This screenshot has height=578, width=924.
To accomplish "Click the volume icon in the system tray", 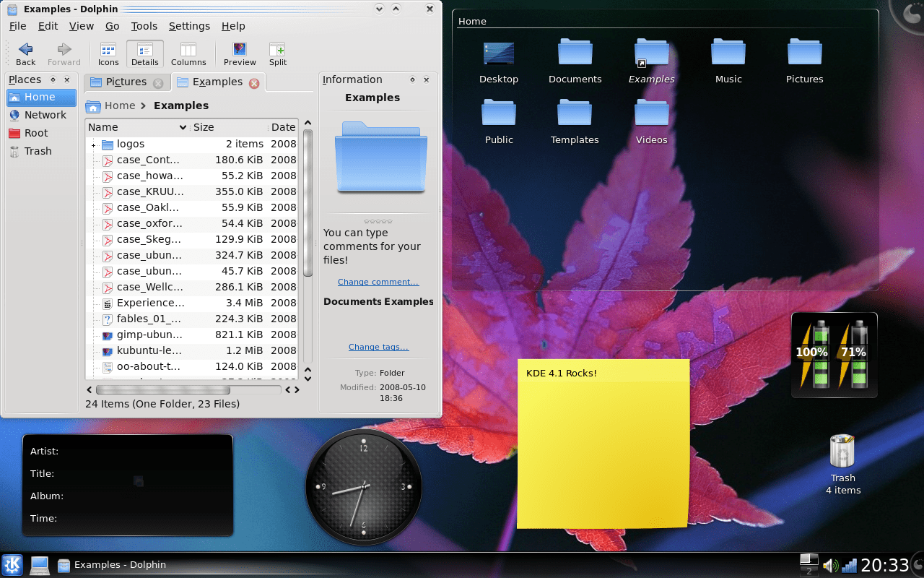I will click(830, 564).
